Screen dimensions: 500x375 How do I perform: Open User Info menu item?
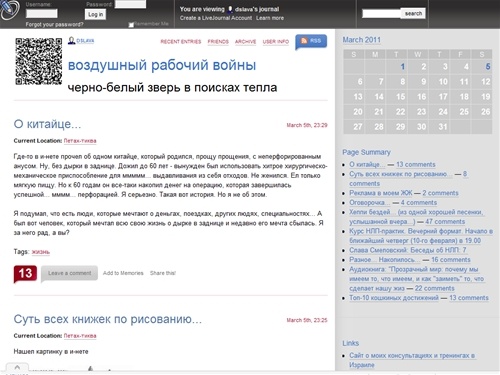276,42
